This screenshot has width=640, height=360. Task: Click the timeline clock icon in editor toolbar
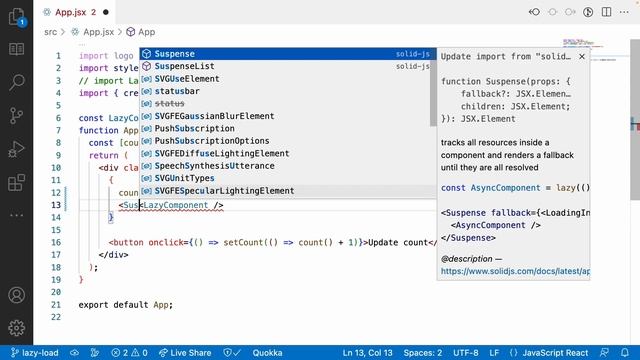click(x=588, y=12)
